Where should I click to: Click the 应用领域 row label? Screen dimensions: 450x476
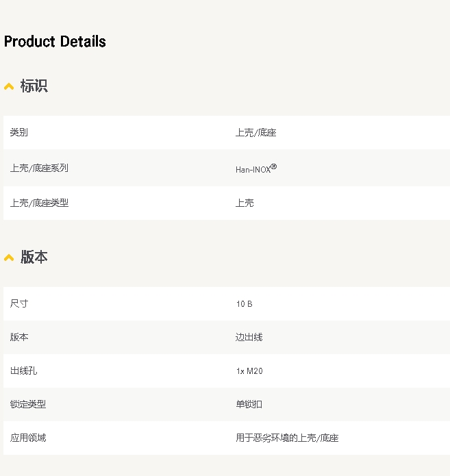pyautogui.click(x=28, y=438)
